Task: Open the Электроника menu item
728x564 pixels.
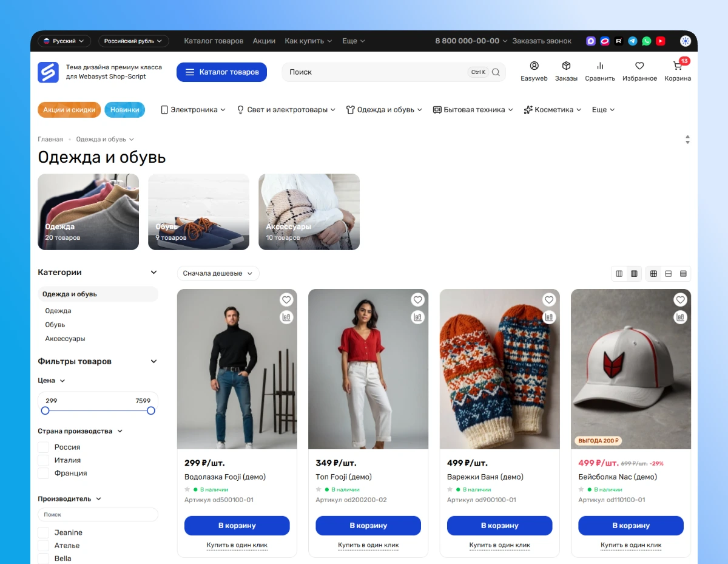Action: [x=193, y=110]
